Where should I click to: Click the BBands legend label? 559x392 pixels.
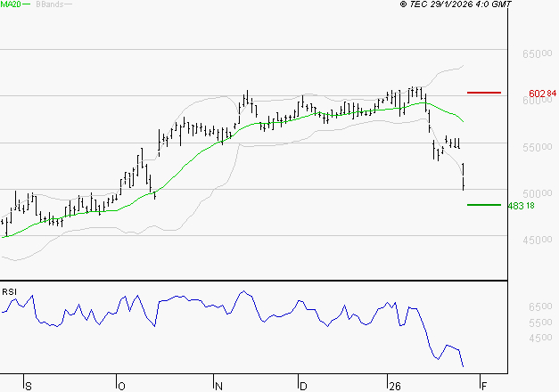coord(50,4)
